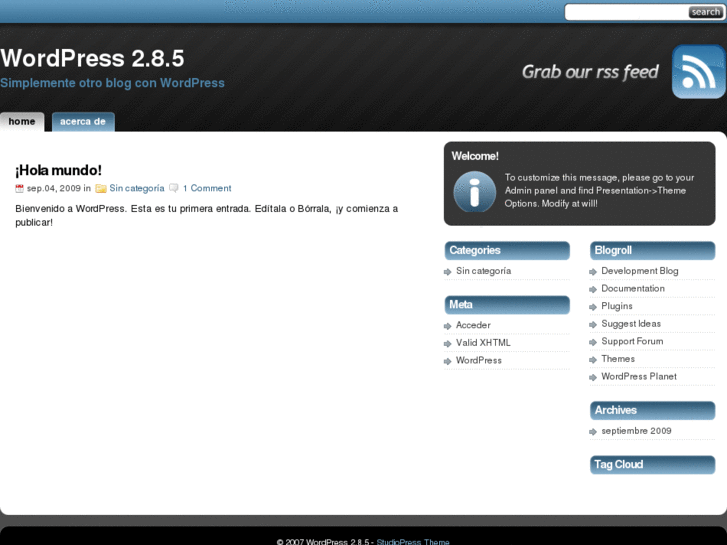This screenshot has width=727, height=545.
Task: Open the Themes link in Blogroll
Action: 618,359
